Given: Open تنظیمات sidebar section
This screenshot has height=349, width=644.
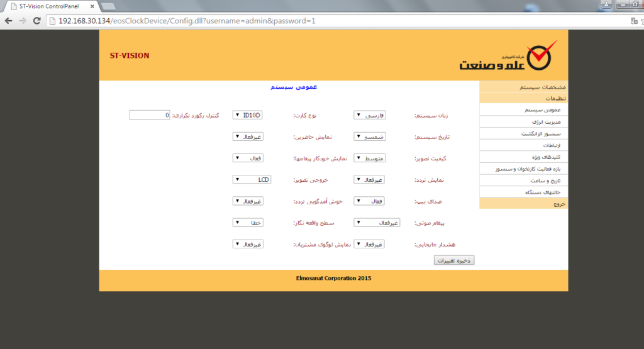Looking at the screenshot, I should (x=523, y=98).
